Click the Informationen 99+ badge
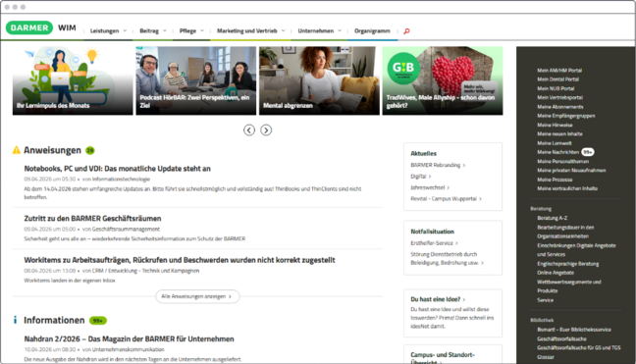This screenshot has width=636, height=364. click(98, 321)
